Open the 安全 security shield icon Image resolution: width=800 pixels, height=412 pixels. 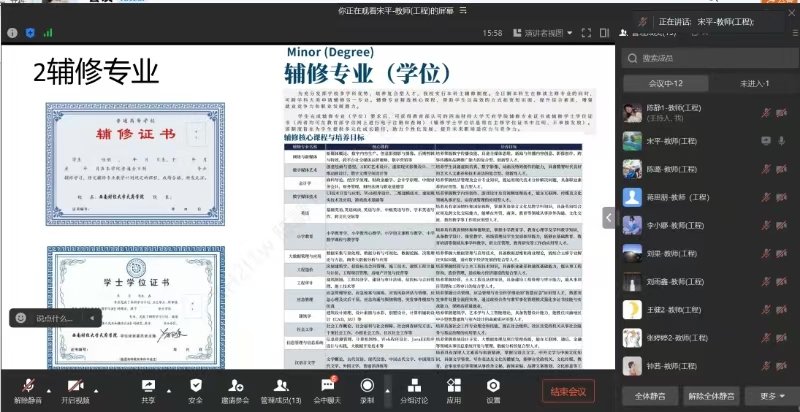(196, 385)
